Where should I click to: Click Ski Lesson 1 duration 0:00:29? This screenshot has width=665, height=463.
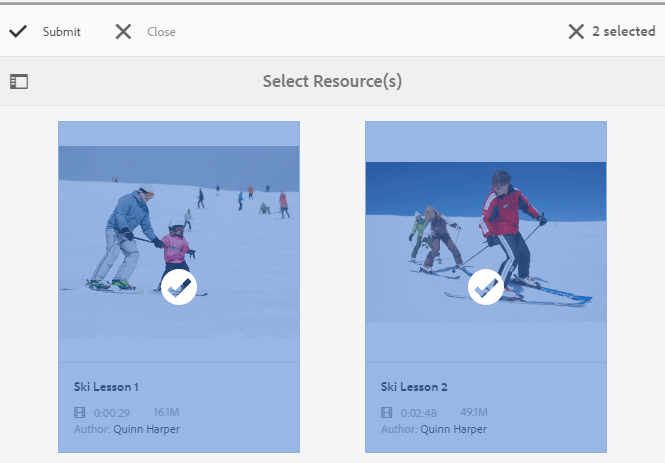tap(111, 412)
